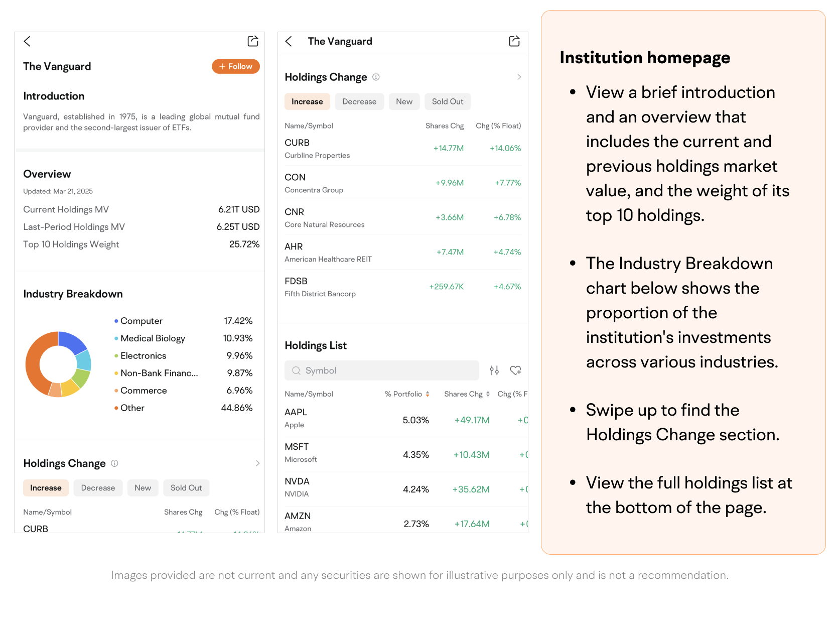Switch to Sold Out filter in right panel
This screenshot has height=623, width=840.
(448, 101)
